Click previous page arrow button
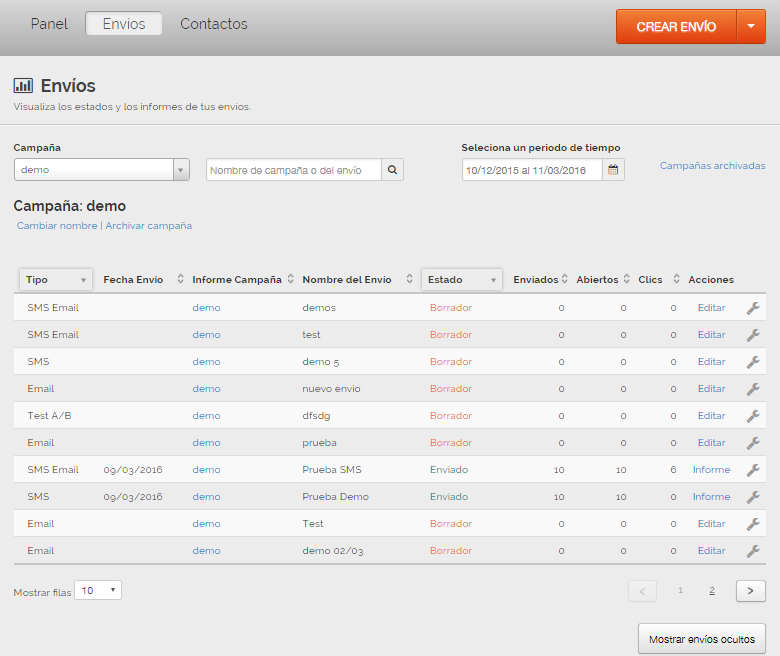Screen dimensions: 780x656 tap(642, 591)
